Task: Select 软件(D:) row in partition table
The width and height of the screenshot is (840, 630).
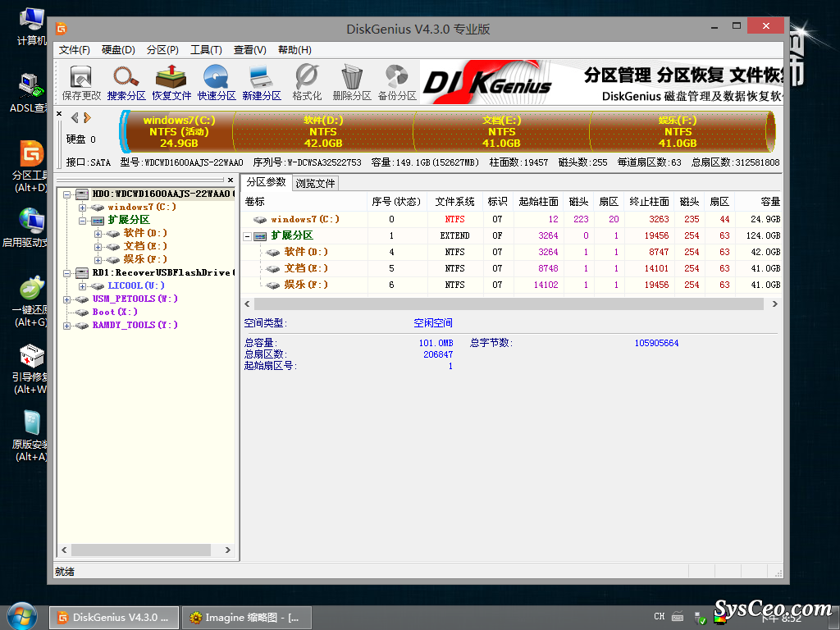Action: (510, 252)
